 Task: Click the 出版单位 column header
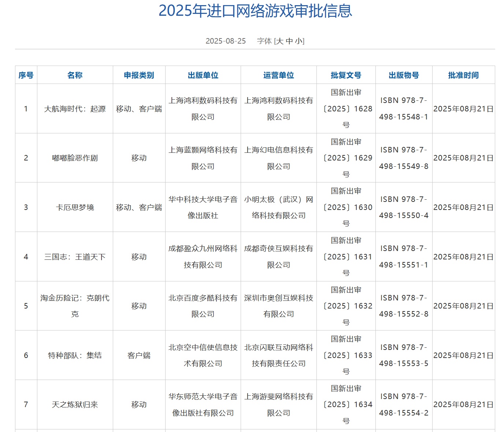click(x=203, y=75)
